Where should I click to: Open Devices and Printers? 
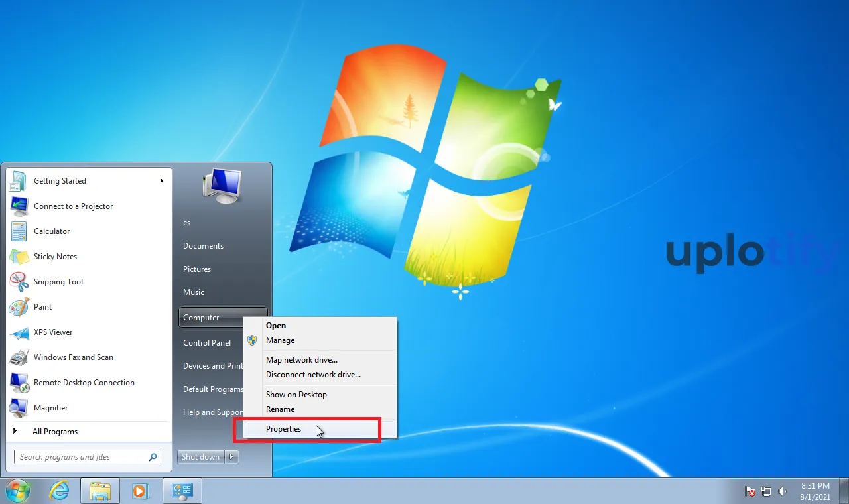tap(212, 366)
